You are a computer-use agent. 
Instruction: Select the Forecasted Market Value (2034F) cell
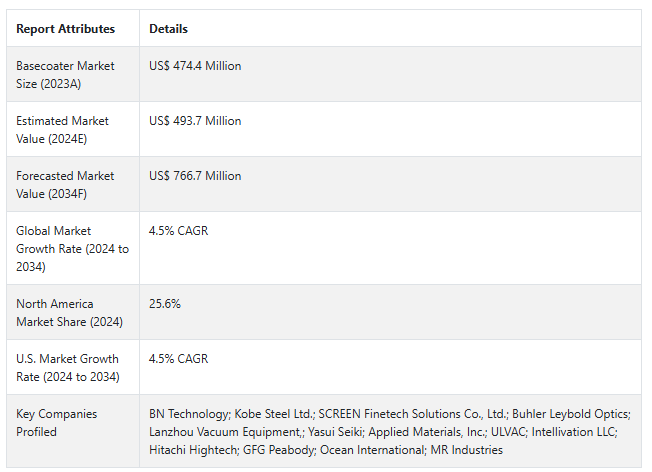pyautogui.click(x=73, y=184)
